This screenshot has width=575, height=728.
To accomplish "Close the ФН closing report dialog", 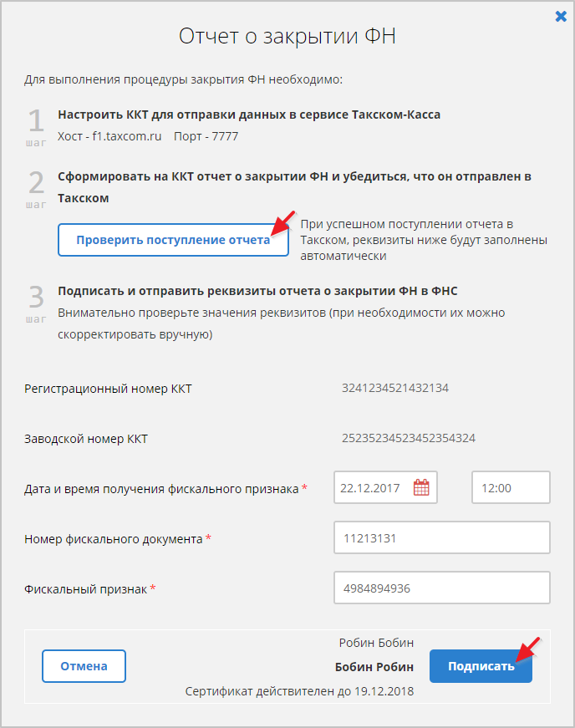I will pos(561,16).
